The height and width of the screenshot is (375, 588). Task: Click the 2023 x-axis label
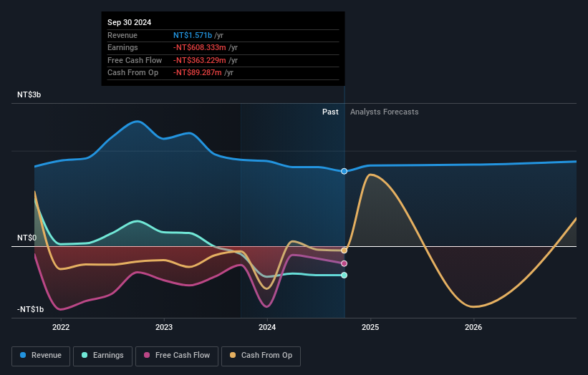164,327
